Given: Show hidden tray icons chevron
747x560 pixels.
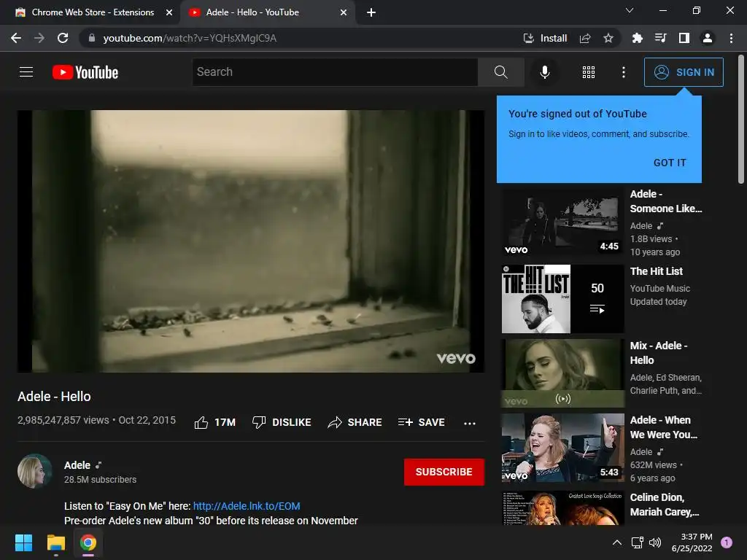Looking at the screenshot, I should pyautogui.click(x=616, y=542).
